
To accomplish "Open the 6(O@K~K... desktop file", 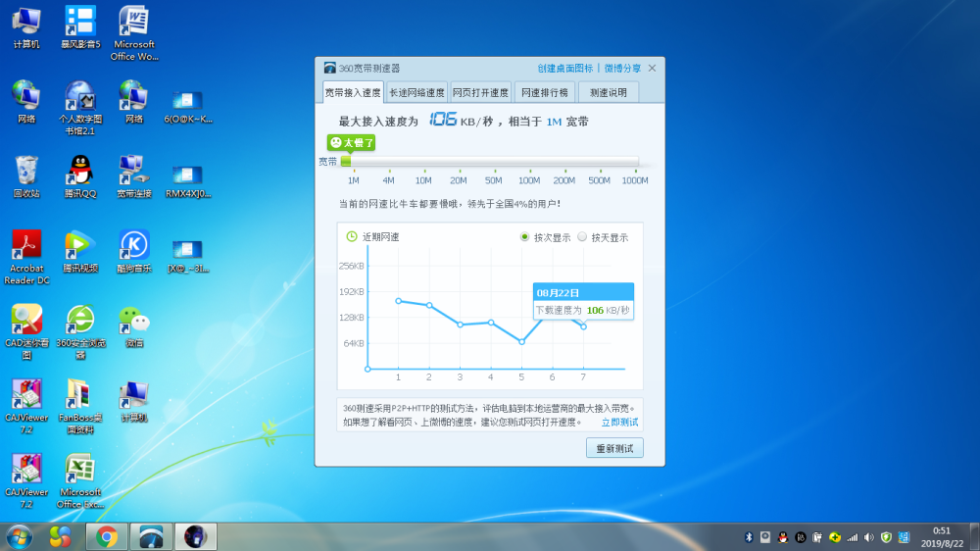I will (x=187, y=108).
